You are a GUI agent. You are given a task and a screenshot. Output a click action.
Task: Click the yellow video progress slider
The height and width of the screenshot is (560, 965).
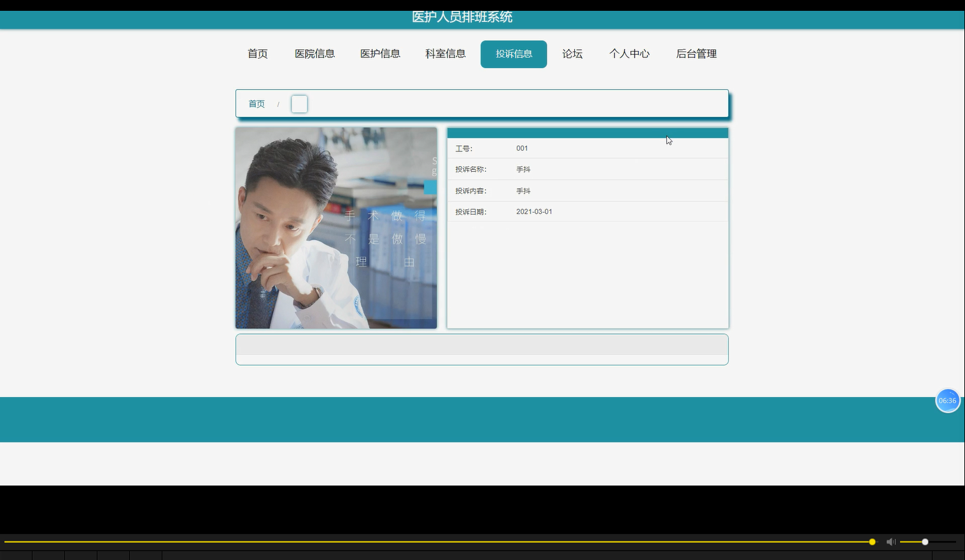coord(871,542)
